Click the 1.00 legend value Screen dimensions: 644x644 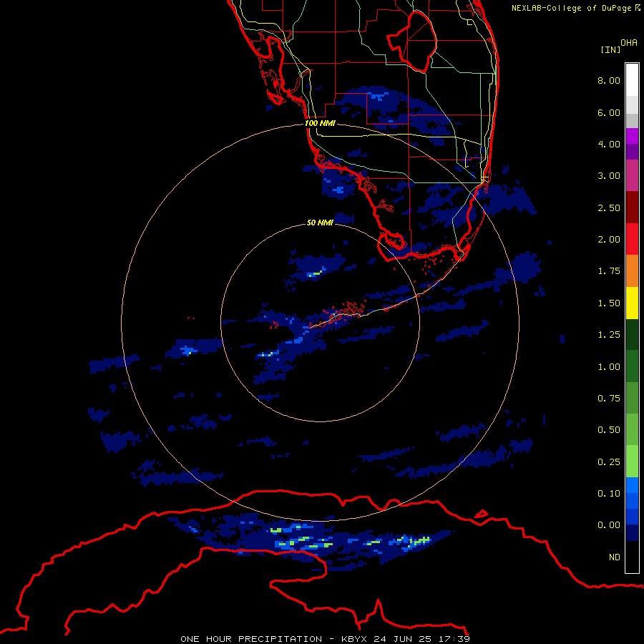tap(609, 367)
